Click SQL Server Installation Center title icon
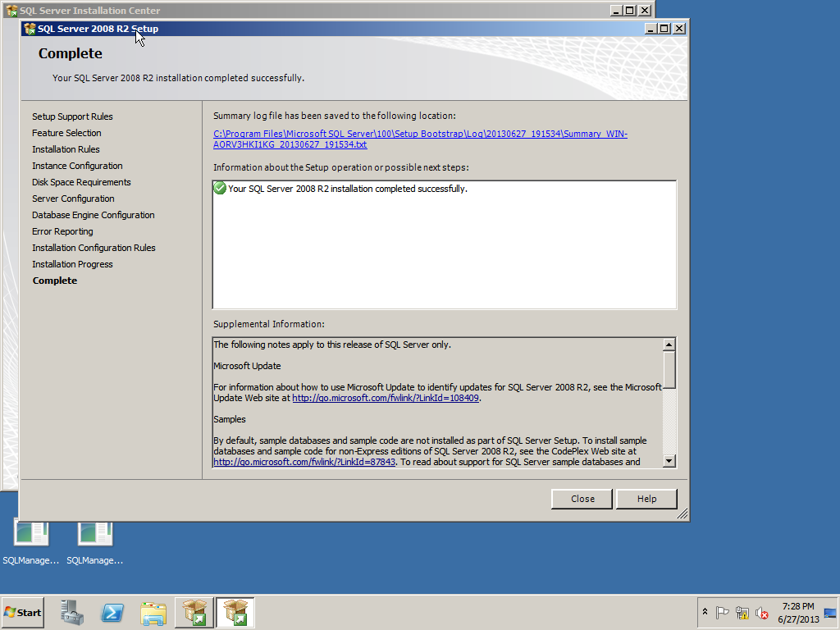The image size is (840, 630). coord(11,10)
